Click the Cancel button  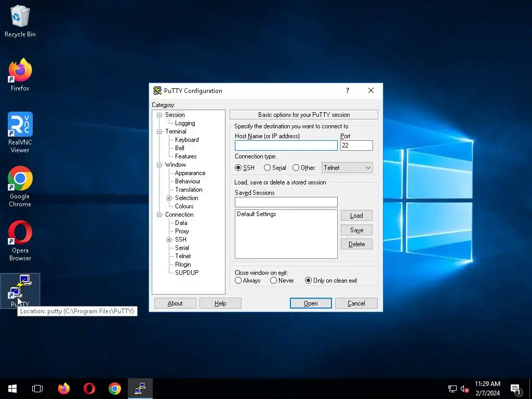pos(356,303)
